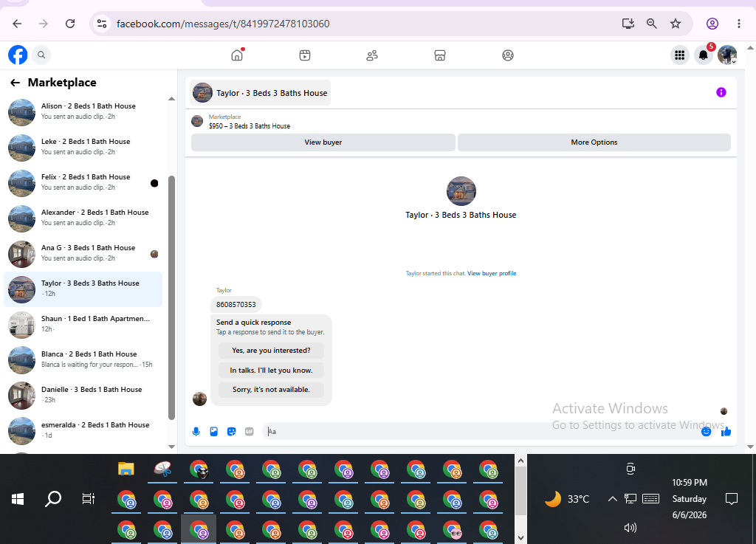Viewport: 756px width, 544px height.
Task: Open site information icon in address bar
Action: pos(102,24)
